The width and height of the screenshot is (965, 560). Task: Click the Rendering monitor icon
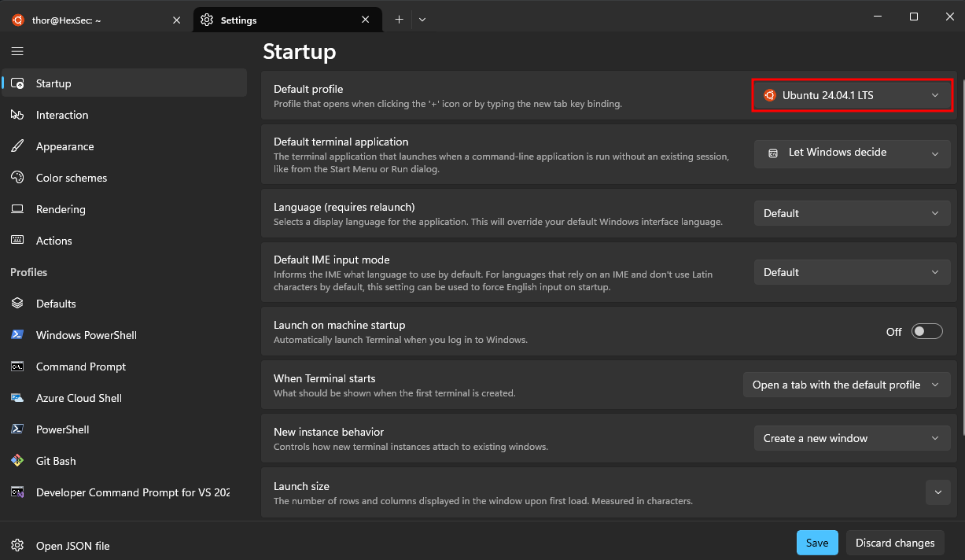17,209
